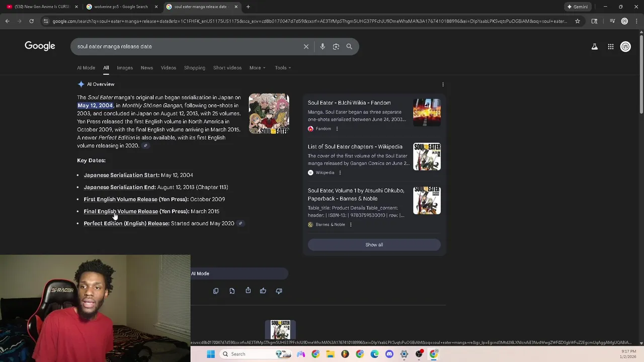The height and width of the screenshot is (362, 644).
Task: Share the AI Overview response
Action: pyautogui.click(x=248, y=291)
